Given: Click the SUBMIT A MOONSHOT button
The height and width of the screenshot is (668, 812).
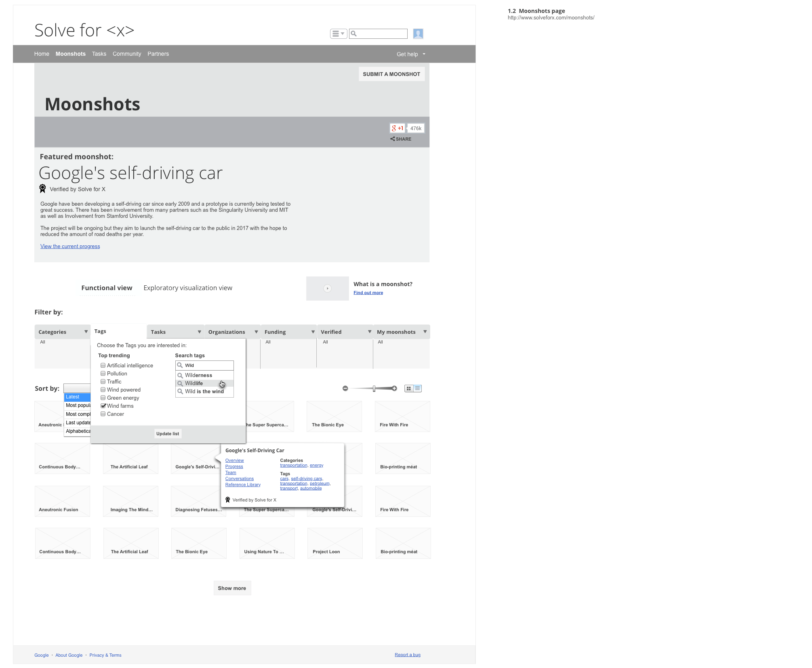Looking at the screenshot, I should (x=391, y=74).
